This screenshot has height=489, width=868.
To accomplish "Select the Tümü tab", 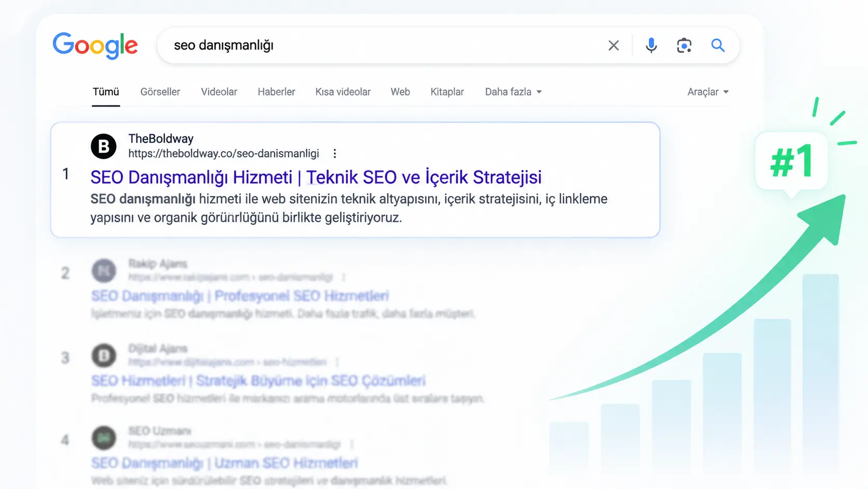I will point(106,92).
